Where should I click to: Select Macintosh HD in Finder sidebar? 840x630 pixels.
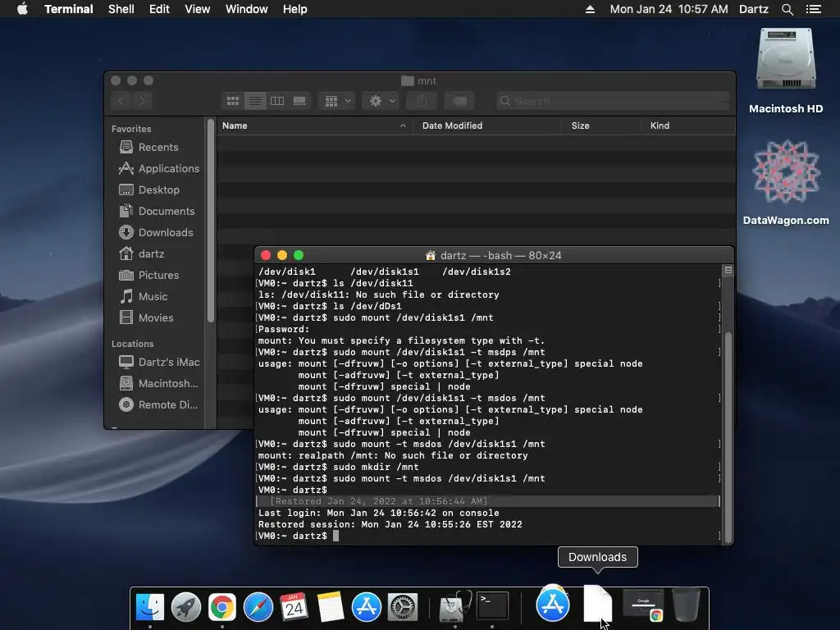(x=158, y=384)
